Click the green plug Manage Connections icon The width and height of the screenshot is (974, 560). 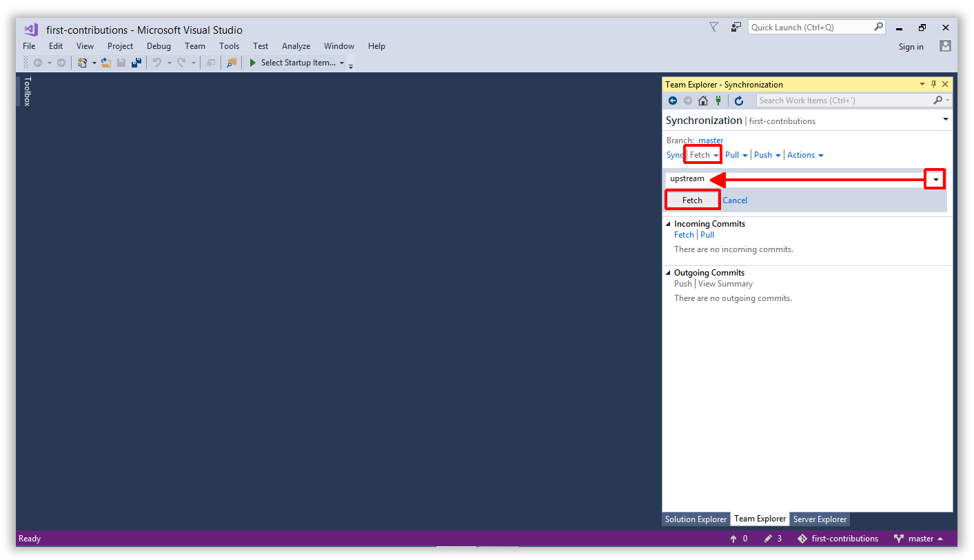(718, 101)
